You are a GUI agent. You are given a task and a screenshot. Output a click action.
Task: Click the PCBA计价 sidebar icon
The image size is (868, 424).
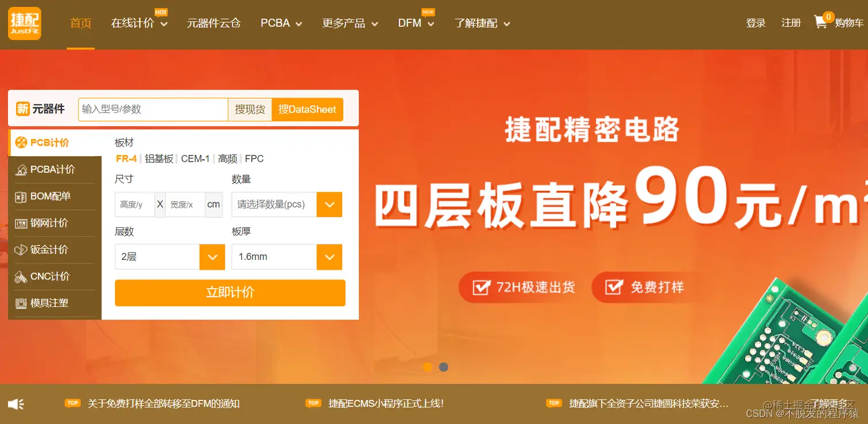click(x=21, y=170)
